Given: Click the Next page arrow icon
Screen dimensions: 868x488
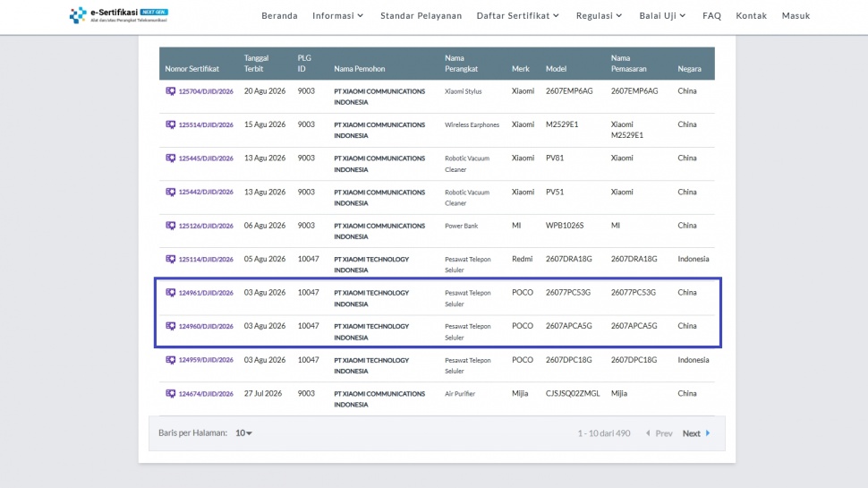Looking at the screenshot, I should 708,433.
